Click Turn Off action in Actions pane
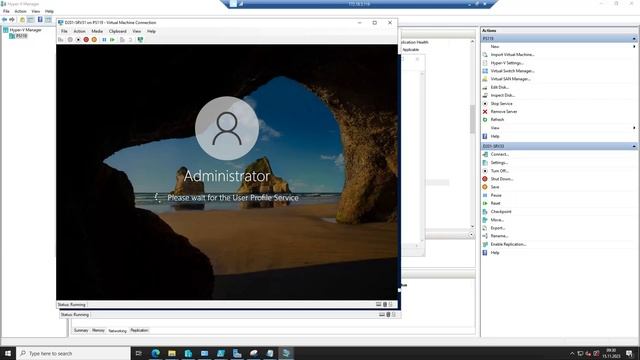640x360 pixels. [499, 171]
